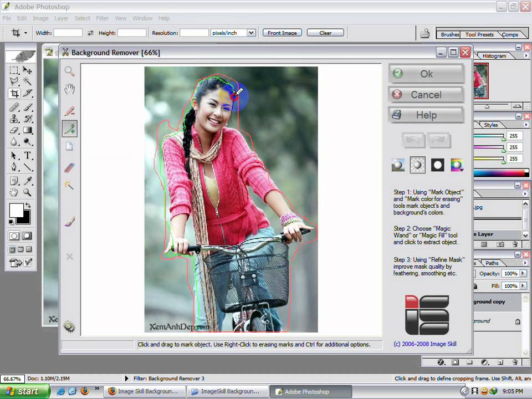Select the Refine Mask brush tool

70,221
